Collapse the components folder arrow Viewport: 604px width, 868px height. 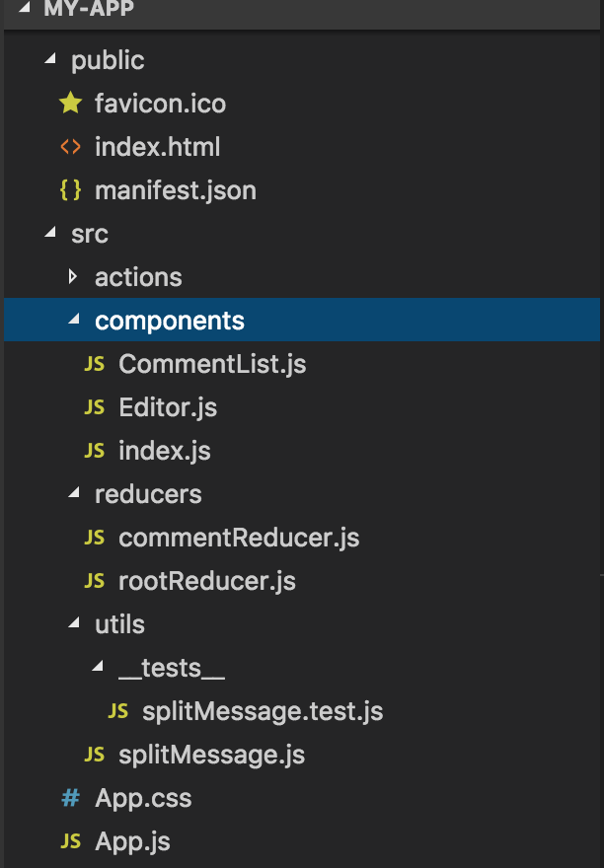click(x=72, y=321)
